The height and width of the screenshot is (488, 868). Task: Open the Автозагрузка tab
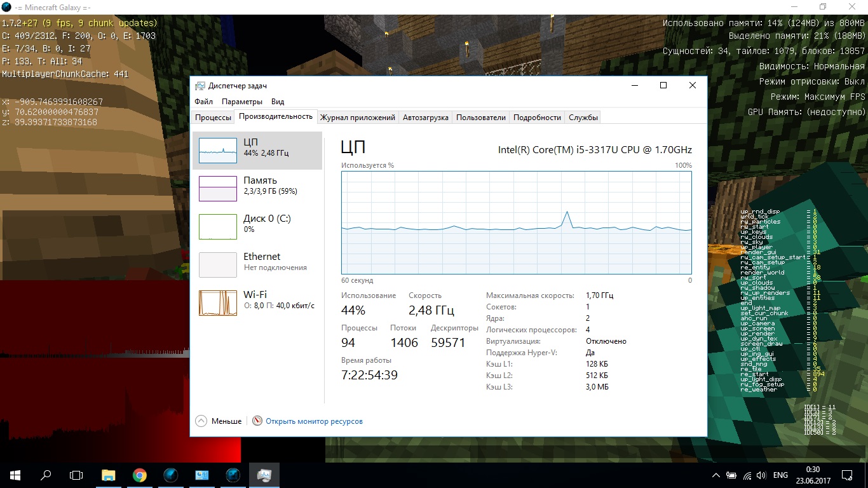point(426,118)
